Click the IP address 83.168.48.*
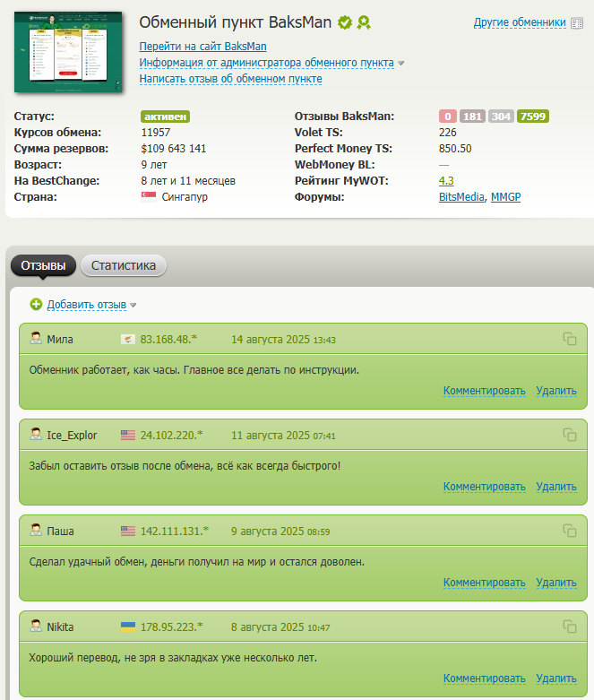 tap(168, 340)
